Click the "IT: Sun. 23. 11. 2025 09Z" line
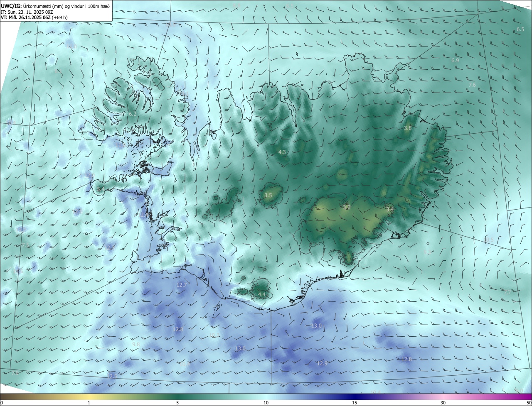Viewport: 532px width, 406px height. point(27,12)
